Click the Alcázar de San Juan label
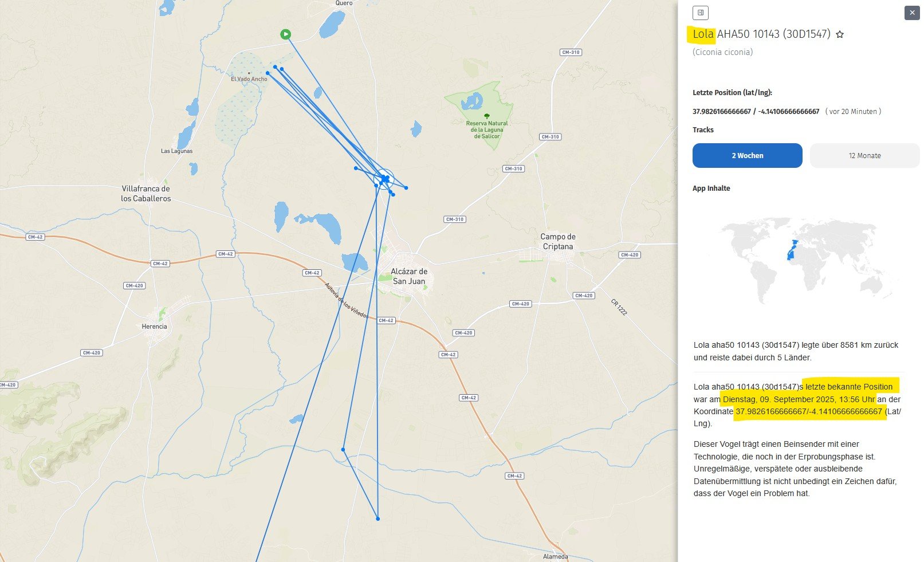 409,276
